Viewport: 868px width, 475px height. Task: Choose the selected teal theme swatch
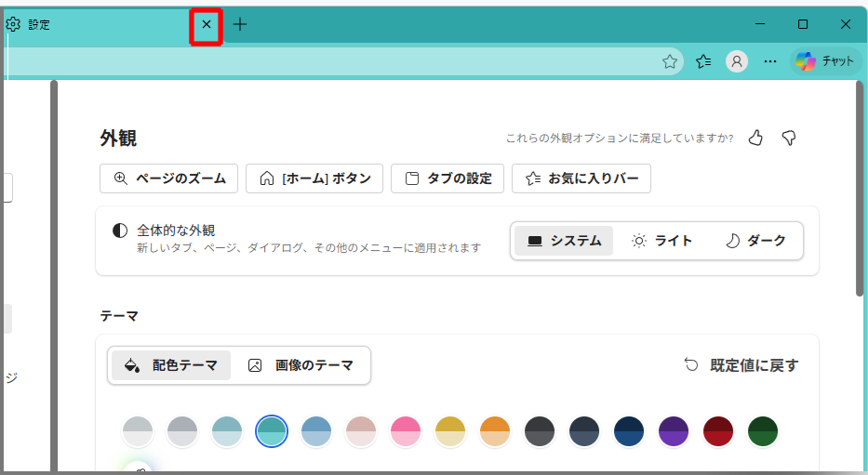click(272, 431)
